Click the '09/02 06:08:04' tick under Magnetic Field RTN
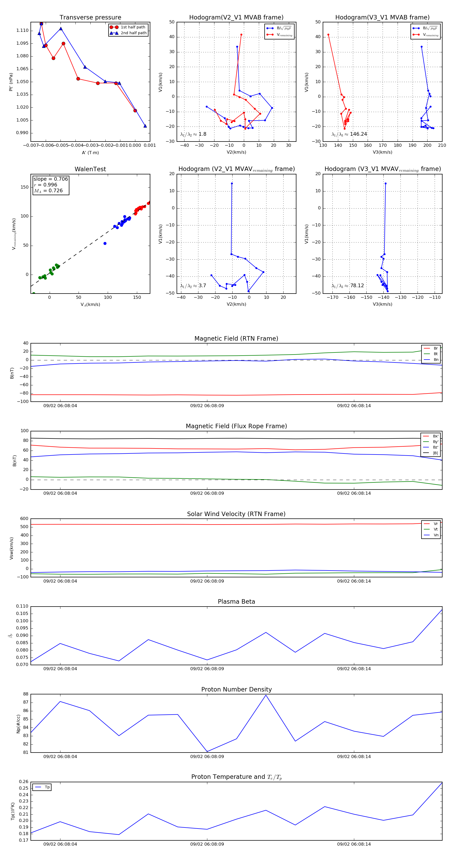 click(60, 406)
